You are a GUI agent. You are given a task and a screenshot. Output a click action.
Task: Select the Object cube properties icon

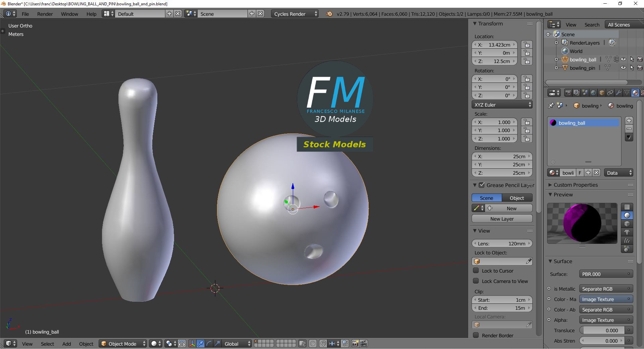point(602,93)
